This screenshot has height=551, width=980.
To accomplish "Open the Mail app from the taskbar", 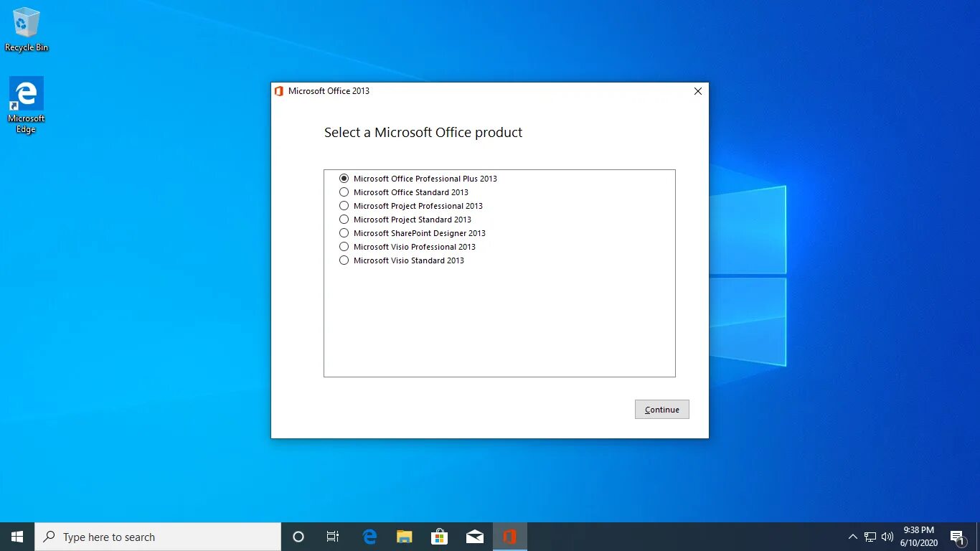I will point(474,536).
